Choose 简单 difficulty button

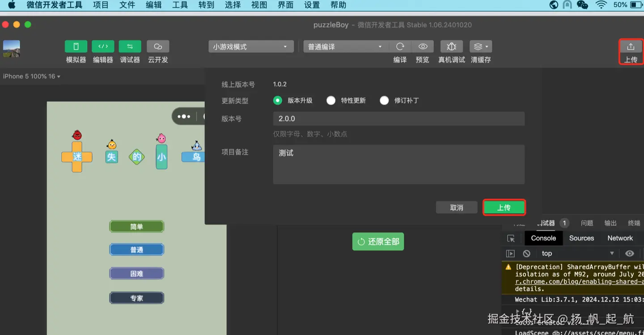(x=137, y=227)
